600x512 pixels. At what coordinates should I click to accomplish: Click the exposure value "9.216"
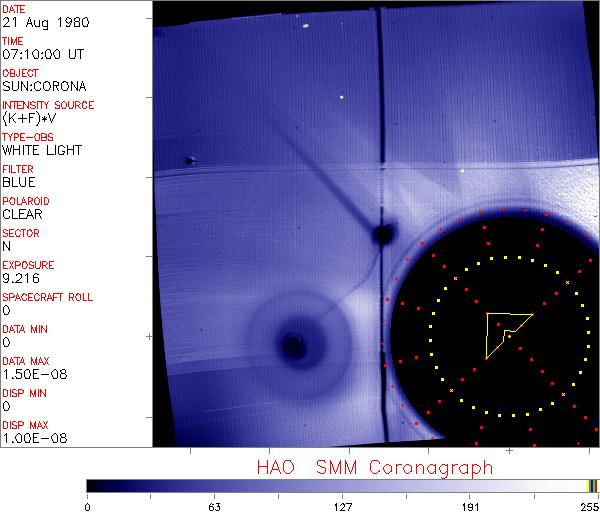point(21,278)
